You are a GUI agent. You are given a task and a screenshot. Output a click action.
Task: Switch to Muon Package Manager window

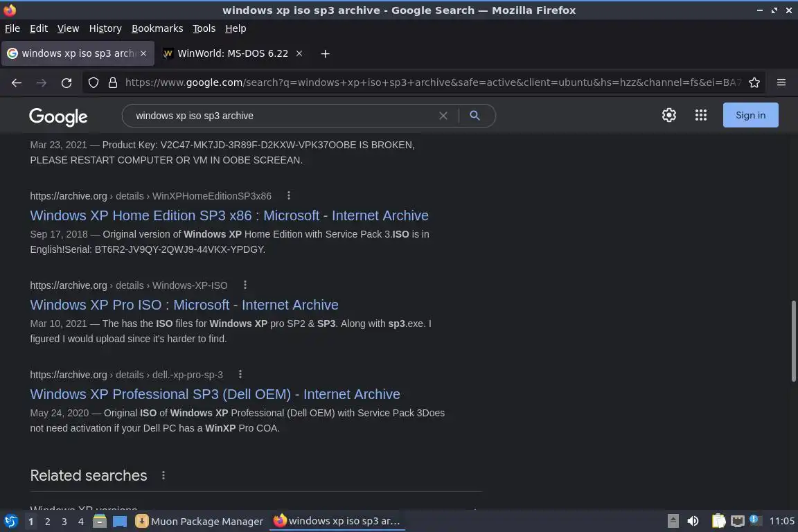tap(199, 522)
